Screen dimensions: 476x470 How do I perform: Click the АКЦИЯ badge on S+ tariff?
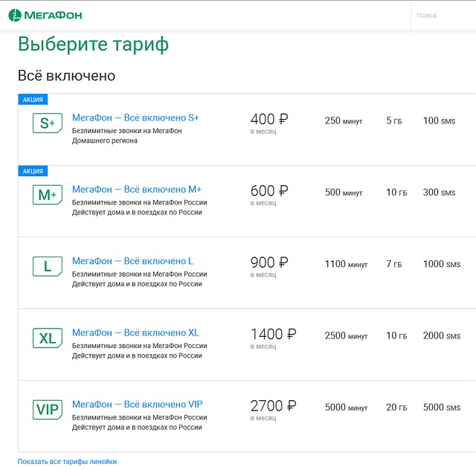pyautogui.click(x=33, y=100)
